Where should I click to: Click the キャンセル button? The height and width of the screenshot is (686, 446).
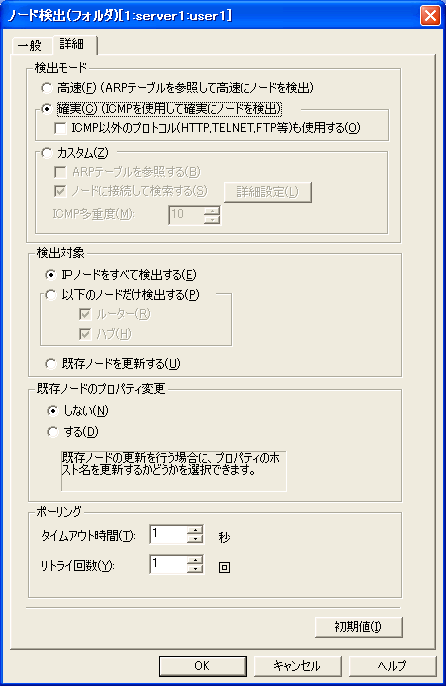coord(297,666)
